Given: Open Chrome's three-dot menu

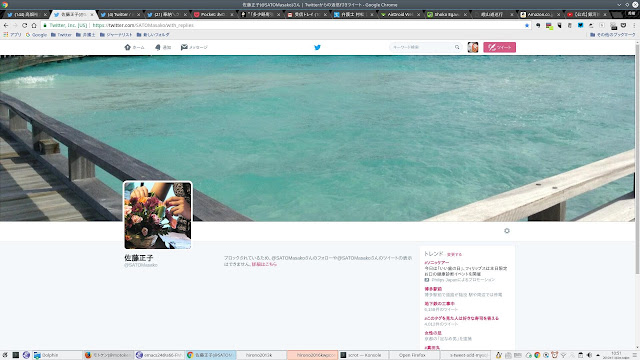Looking at the screenshot, I should click(634, 25).
